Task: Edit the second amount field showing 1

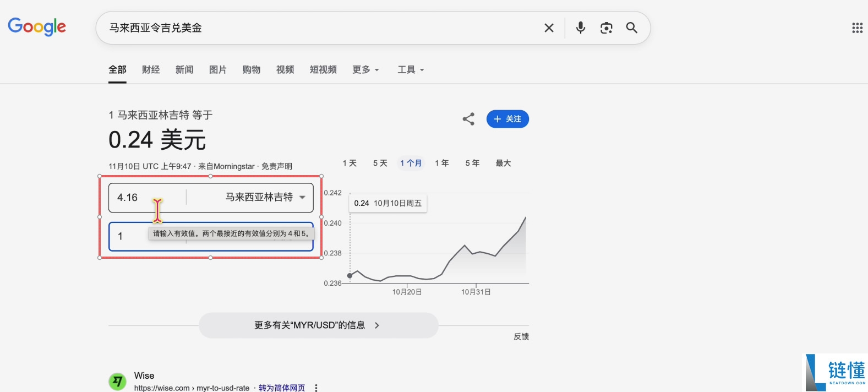Action: point(148,236)
